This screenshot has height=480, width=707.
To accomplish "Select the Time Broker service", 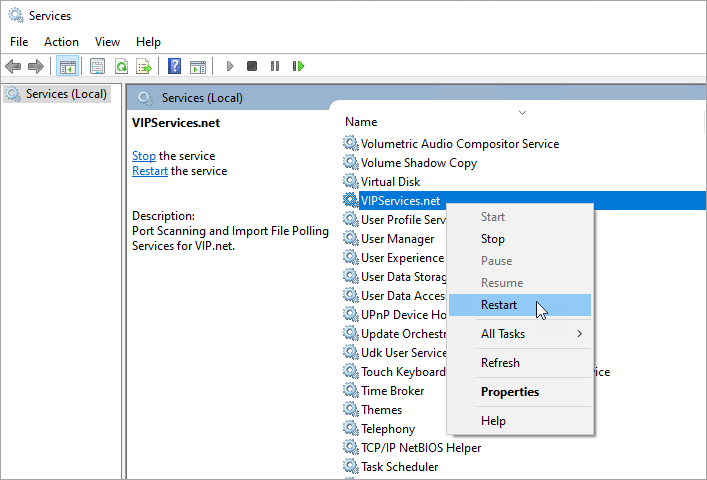I will click(392, 390).
